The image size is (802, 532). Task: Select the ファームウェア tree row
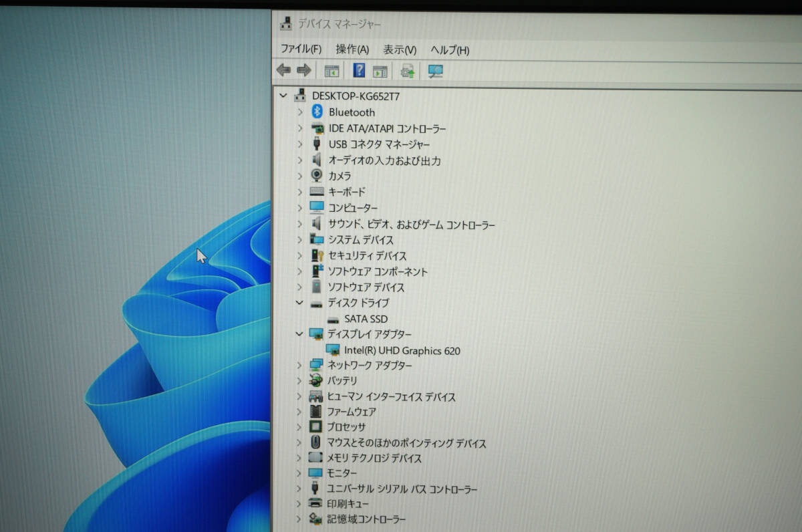point(352,412)
